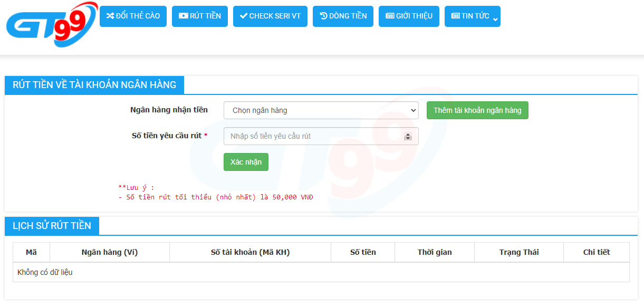Screen dimensions: 644x306
Task: Click the Chi tiết column header
Action: 597,252
